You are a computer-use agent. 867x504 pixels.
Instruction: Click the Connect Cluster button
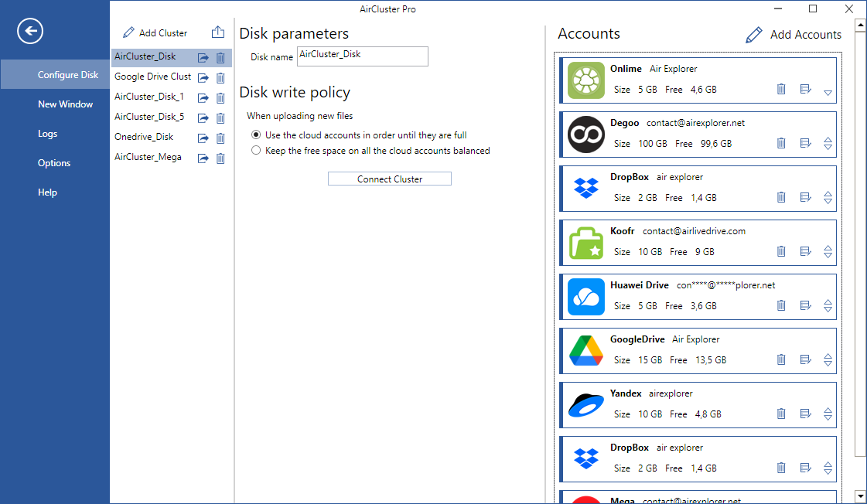(x=389, y=178)
